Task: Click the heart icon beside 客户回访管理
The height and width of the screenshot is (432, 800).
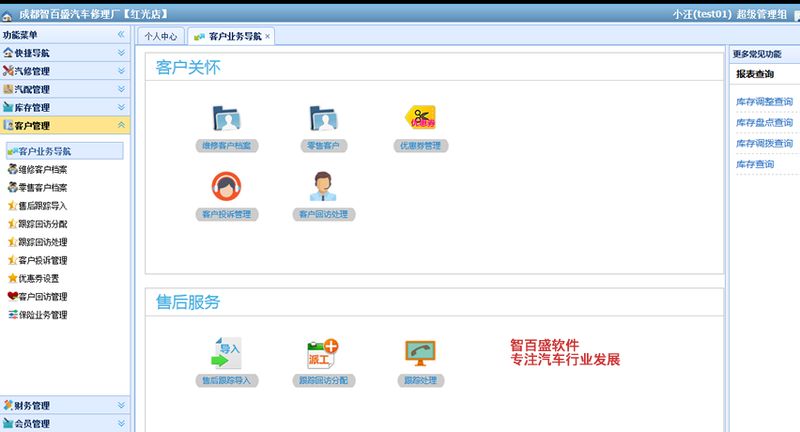Action: [13, 296]
